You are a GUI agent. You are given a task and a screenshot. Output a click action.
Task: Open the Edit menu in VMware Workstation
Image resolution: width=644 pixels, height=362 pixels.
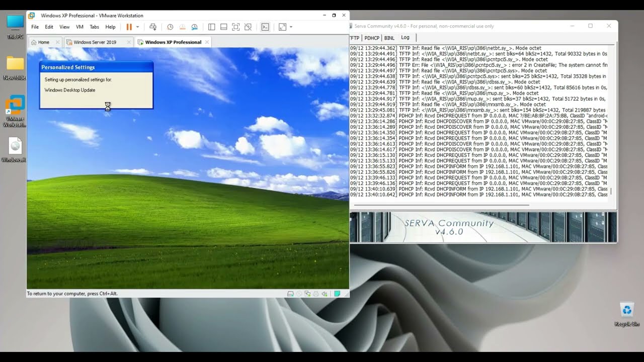coord(49,27)
